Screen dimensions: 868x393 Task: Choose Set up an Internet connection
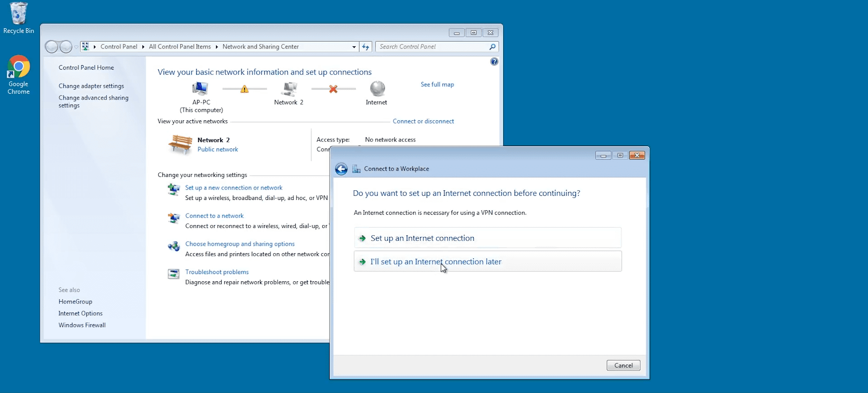coord(488,238)
